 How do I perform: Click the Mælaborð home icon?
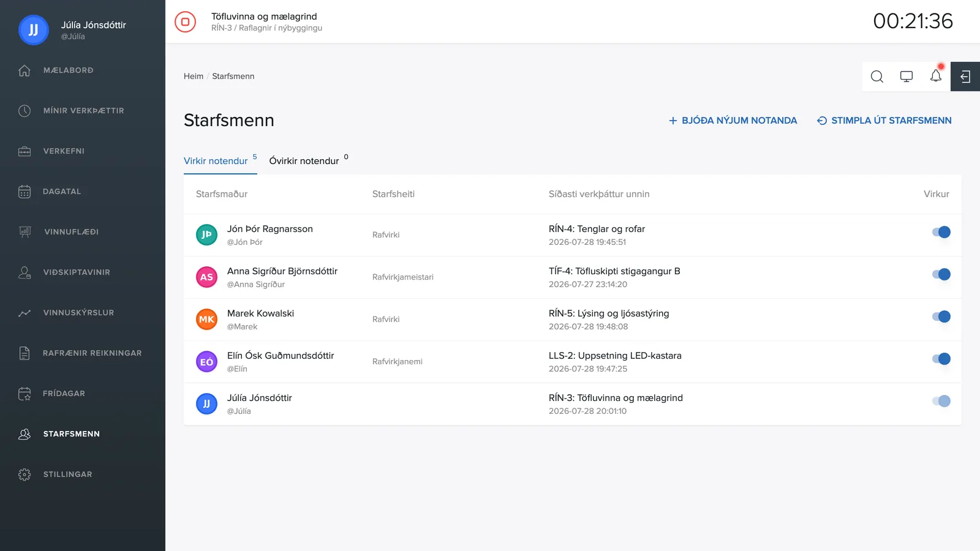click(24, 70)
